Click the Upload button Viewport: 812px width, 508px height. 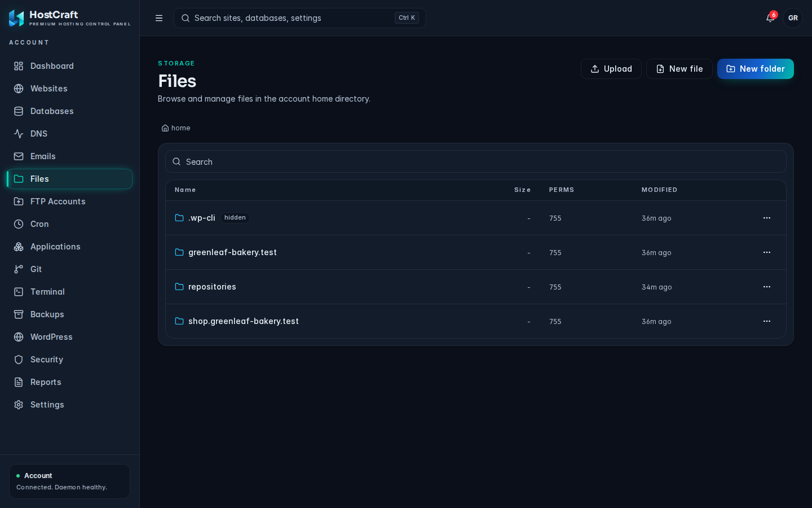click(611, 69)
